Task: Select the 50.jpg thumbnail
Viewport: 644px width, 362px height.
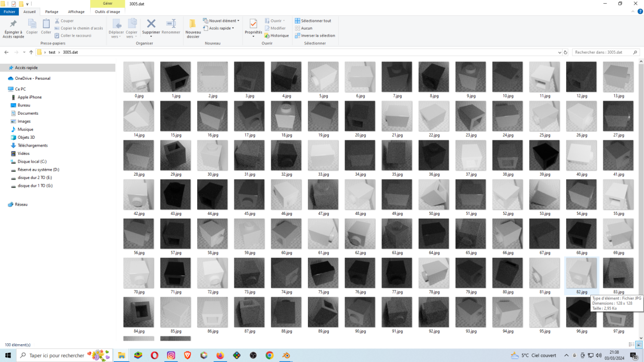Action: click(x=434, y=195)
